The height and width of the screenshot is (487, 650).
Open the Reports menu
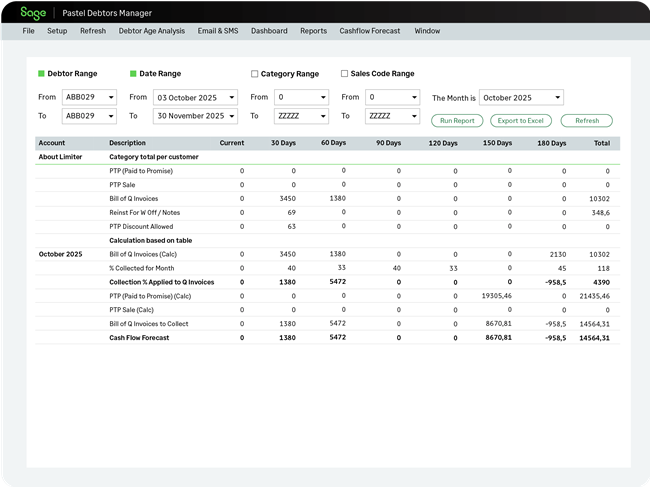[313, 31]
